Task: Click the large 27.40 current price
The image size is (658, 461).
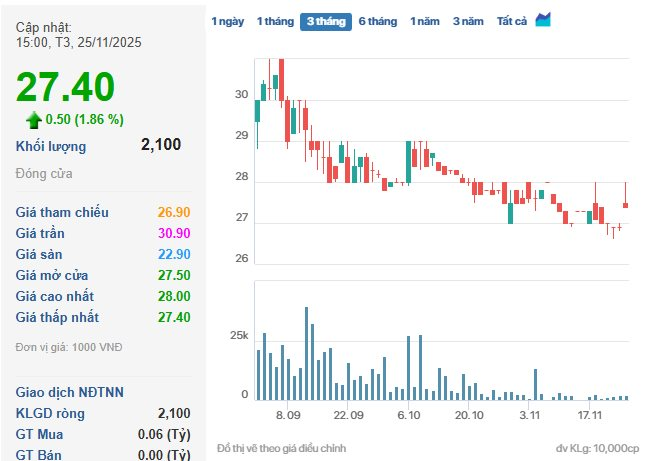Action: coord(66,87)
